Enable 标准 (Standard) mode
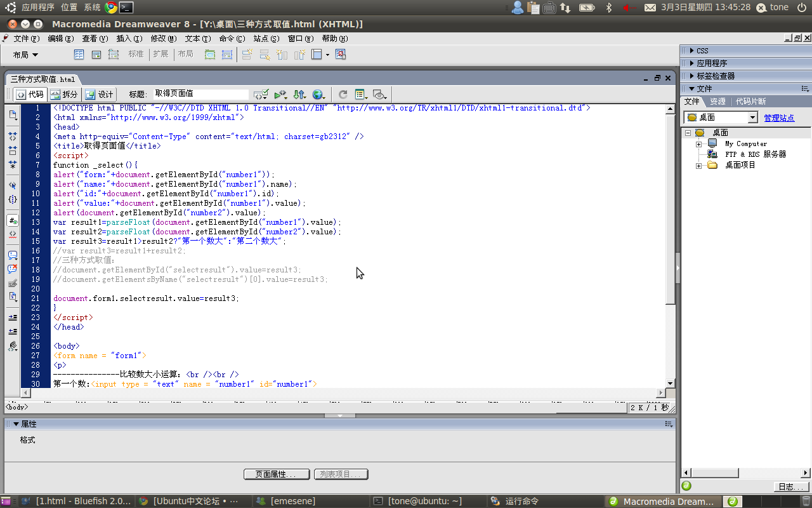Image resolution: width=812 pixels, height=508 pixels. [x=136, y=55]
